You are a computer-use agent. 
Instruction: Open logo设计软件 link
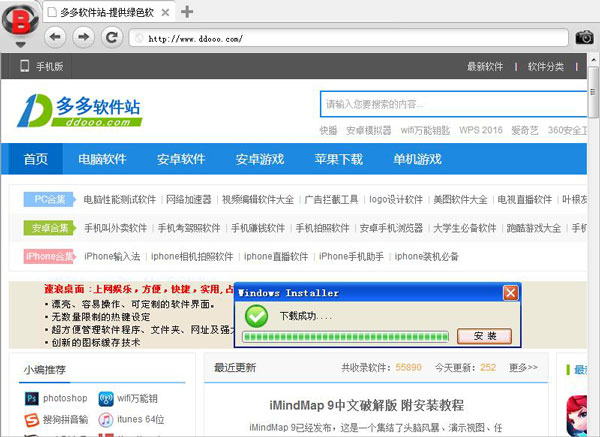tap(396, 199)
